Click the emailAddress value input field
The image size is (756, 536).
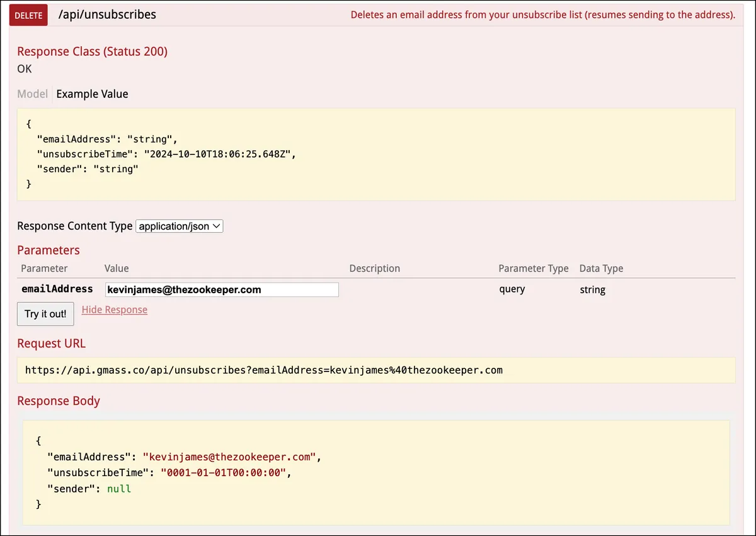[x=222, y=289]
